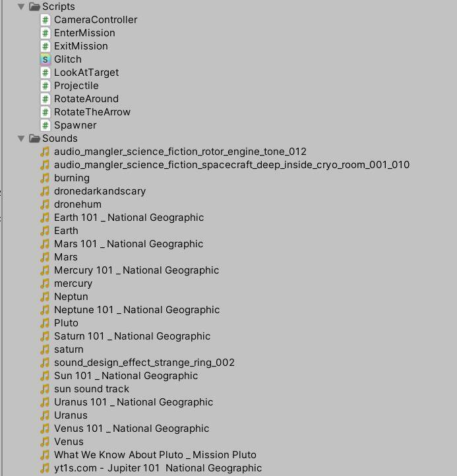Select the lowercase mercury clip name
The image size is (457, 476).
tap(73, 283)
